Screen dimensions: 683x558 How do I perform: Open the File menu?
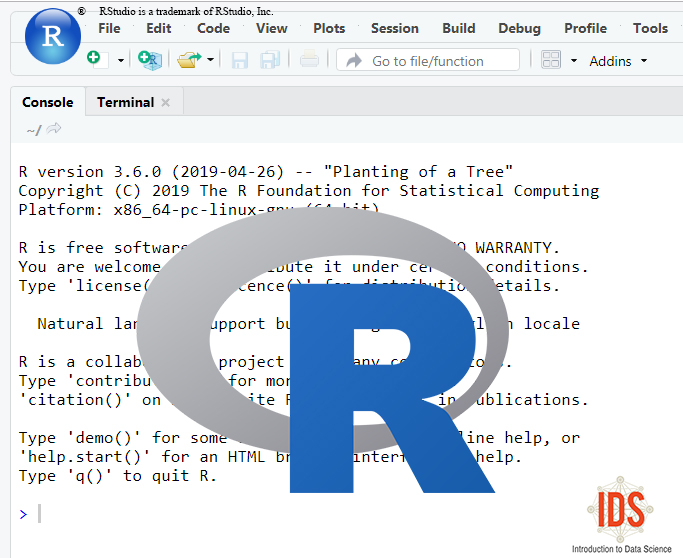(109, 28)
